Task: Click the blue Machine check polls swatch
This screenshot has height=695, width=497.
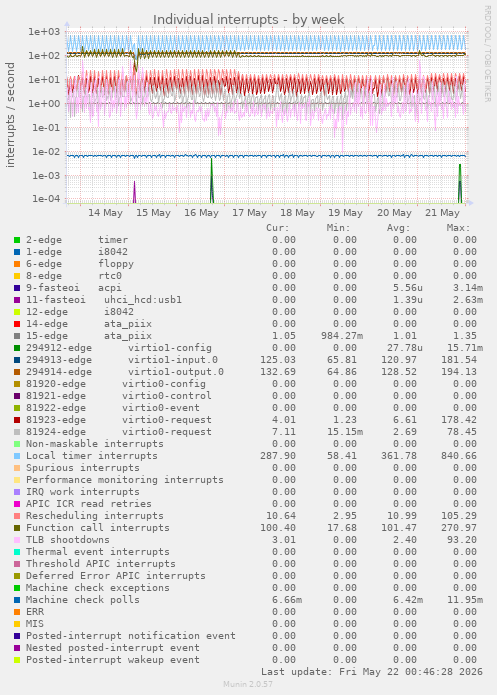Action: tap(17, 600)
